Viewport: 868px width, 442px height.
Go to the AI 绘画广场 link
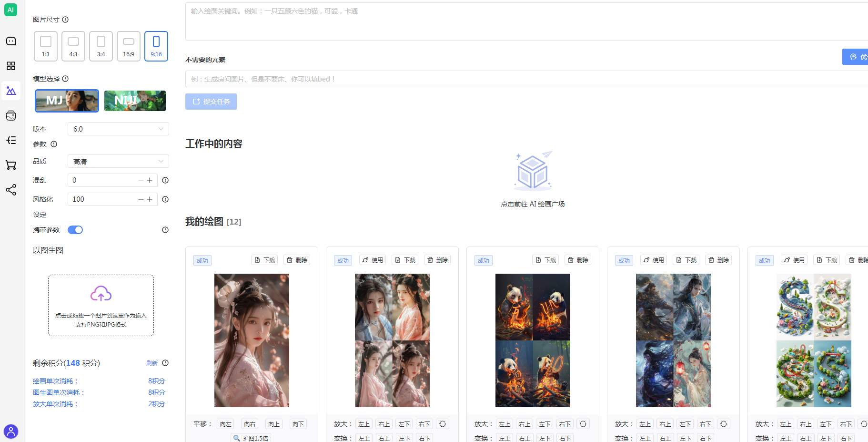click(533, 204)
